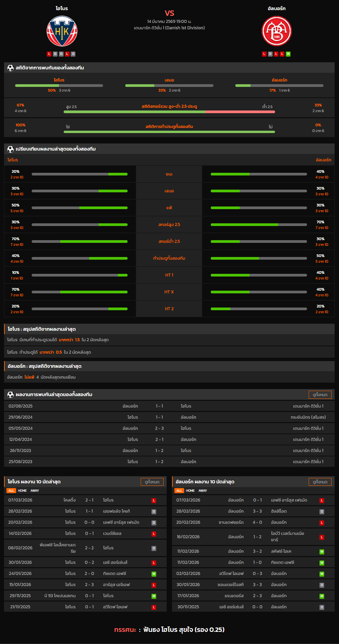Click the Aalborg red team crest logo
The image size is (339, 644).
coord(277,31)
